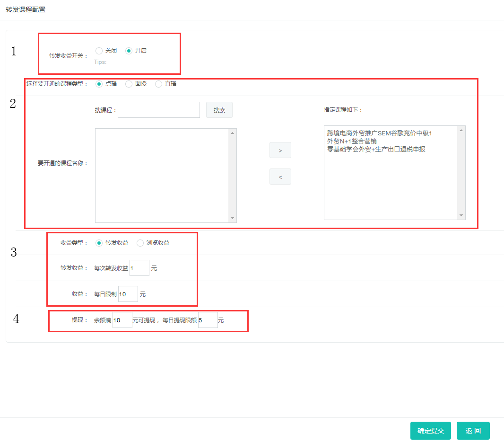
Task: Select course 零基础学会外贸+生产出口退税申报
Action: pyautogui.click(x=376, y=149)
